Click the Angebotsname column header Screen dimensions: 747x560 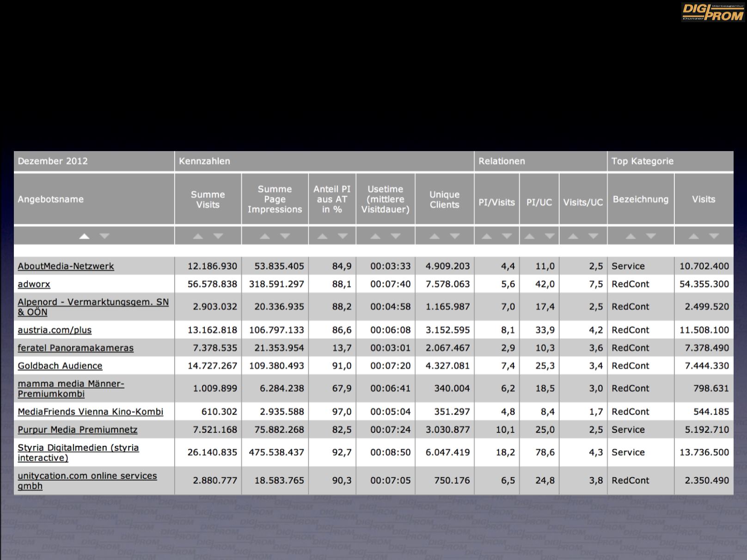coord(94,199)
